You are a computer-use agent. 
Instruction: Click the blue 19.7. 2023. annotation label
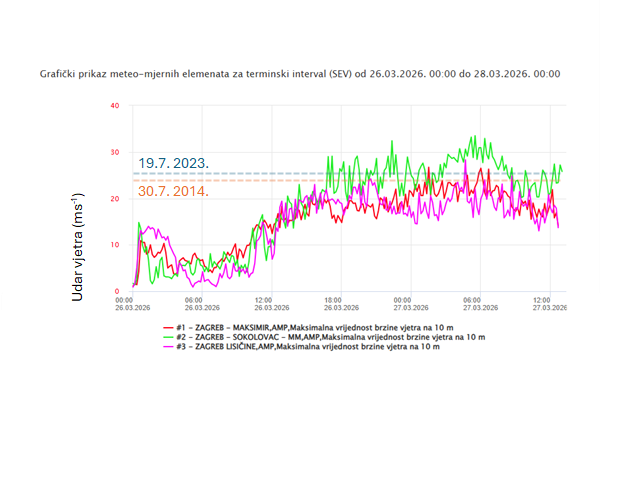point(174,163)
